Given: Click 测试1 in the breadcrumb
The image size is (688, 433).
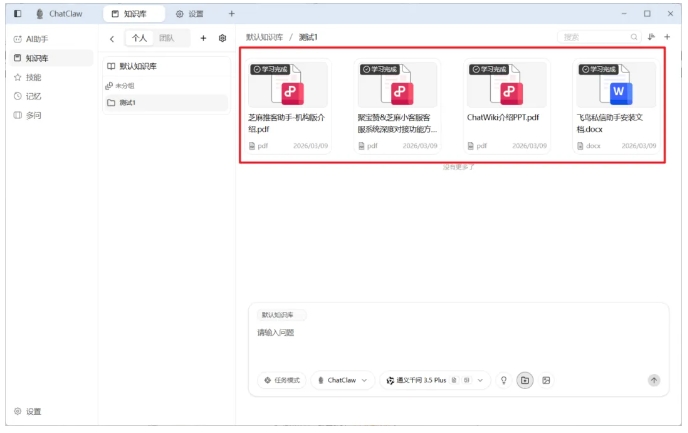Looking at the screenshot, I should [308, 37].
